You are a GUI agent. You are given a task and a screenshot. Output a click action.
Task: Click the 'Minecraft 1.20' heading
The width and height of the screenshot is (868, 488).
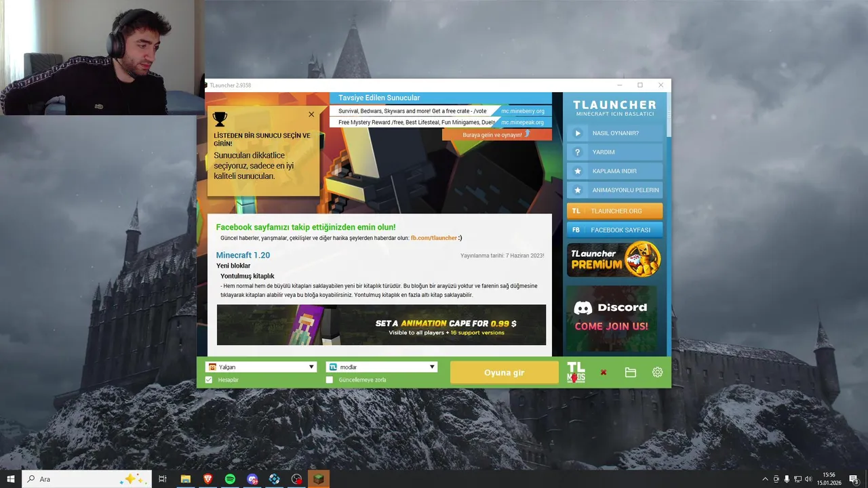coord(243,255)
